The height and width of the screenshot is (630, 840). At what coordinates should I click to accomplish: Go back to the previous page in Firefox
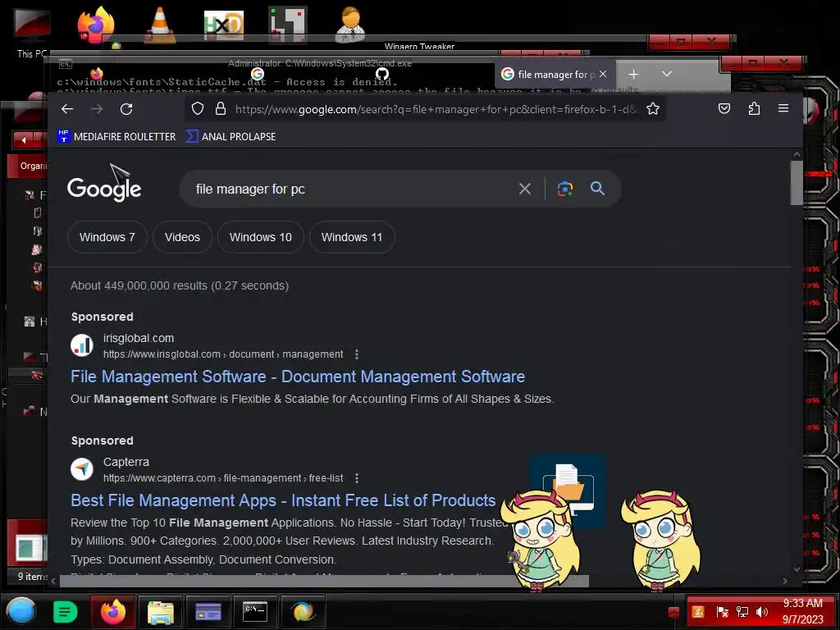67,109
